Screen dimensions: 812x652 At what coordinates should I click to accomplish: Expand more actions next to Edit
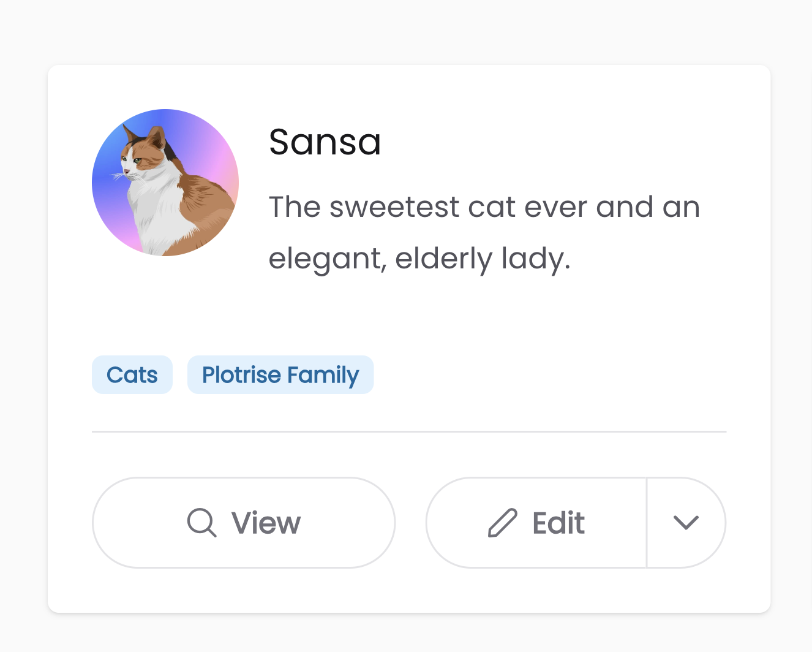tap(686, 523)
